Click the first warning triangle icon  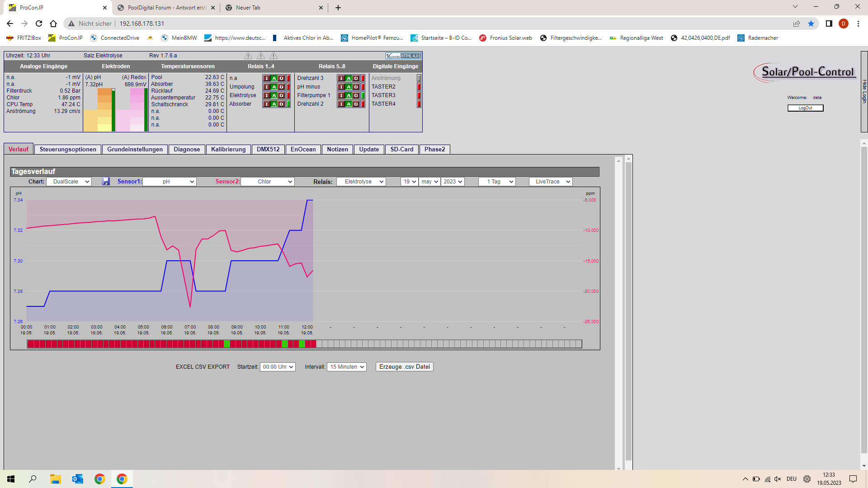tap(248, 56)
